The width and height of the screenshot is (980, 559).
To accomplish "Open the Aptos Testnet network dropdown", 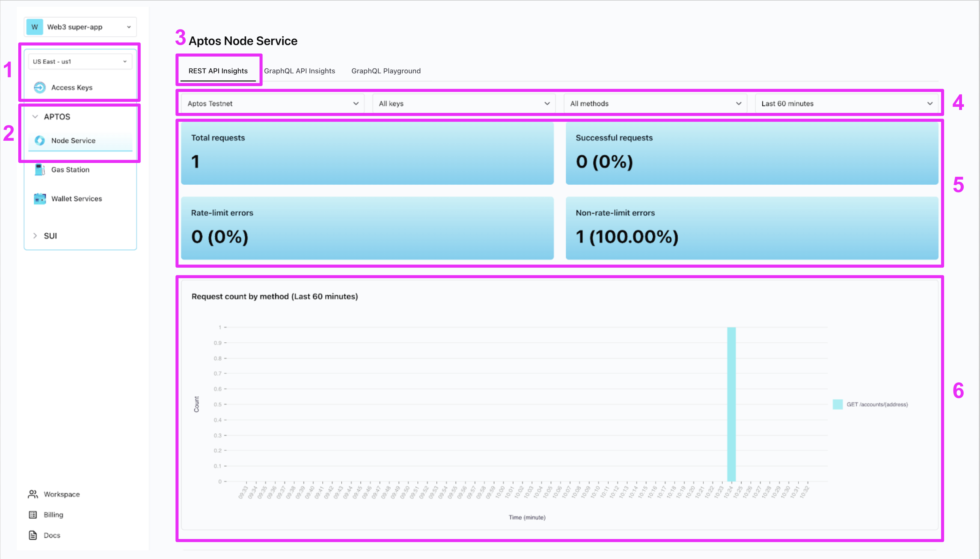I will 272,104.
